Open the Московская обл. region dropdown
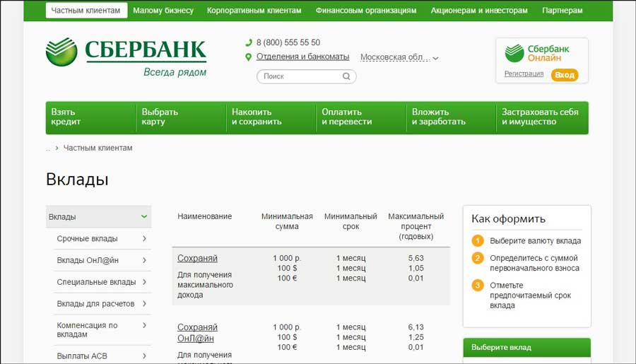636x364 pixels. coord(399,57)
